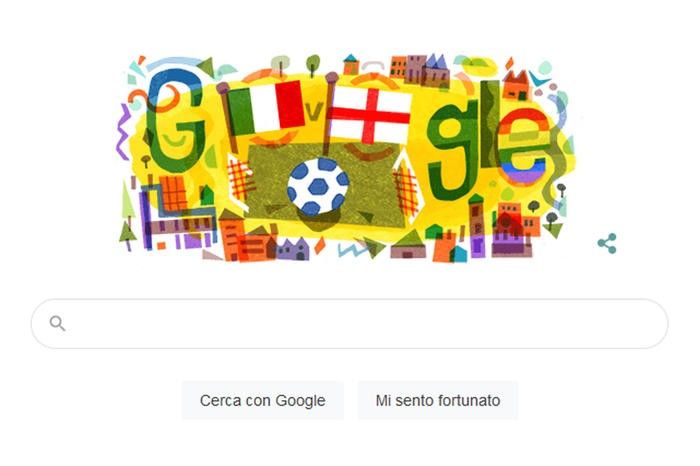The image size is (700, 466).
Task: Click the Mi sento fortunato button
Action: click(438, 400)
